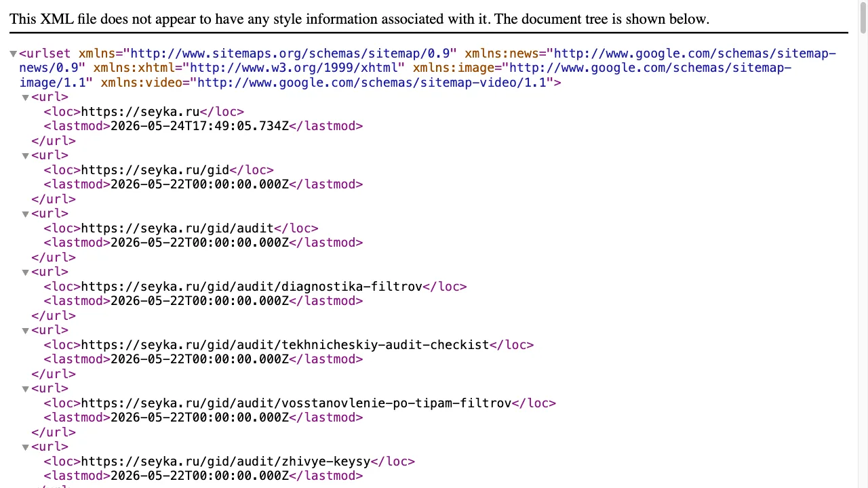
Task: Click lastmod date under zhivye-keysy loc
Action: click(200, 476)
